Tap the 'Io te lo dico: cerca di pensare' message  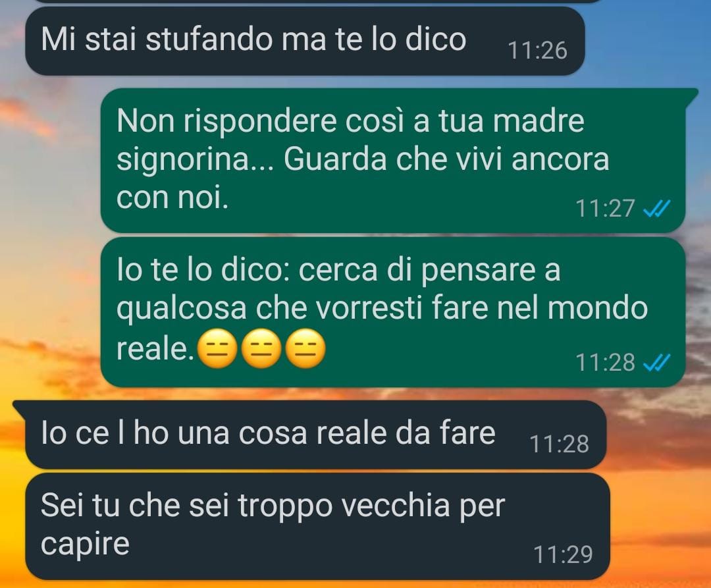(392, 312)
